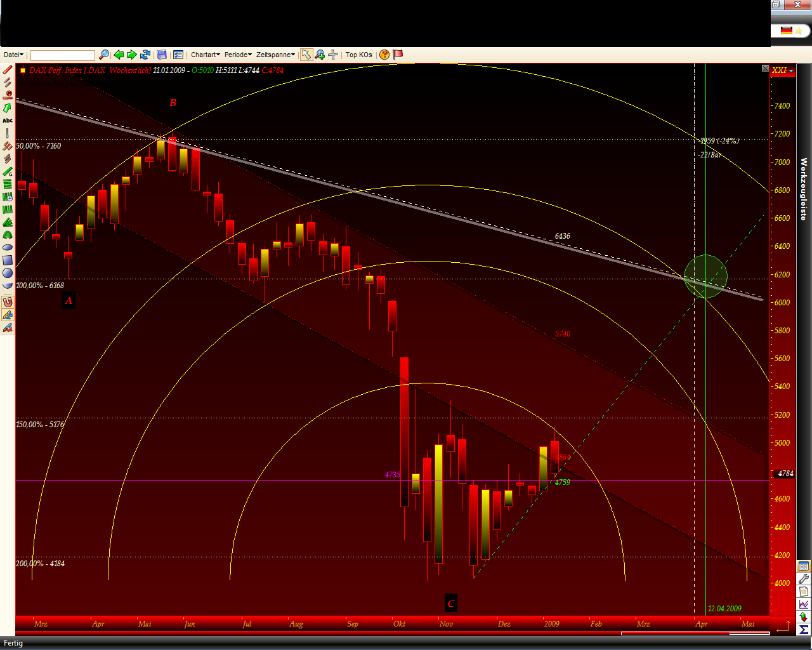Select the horizontal Fibonacci retracement tool
Screen dimensions: 812x650
[x=8, y=184]
